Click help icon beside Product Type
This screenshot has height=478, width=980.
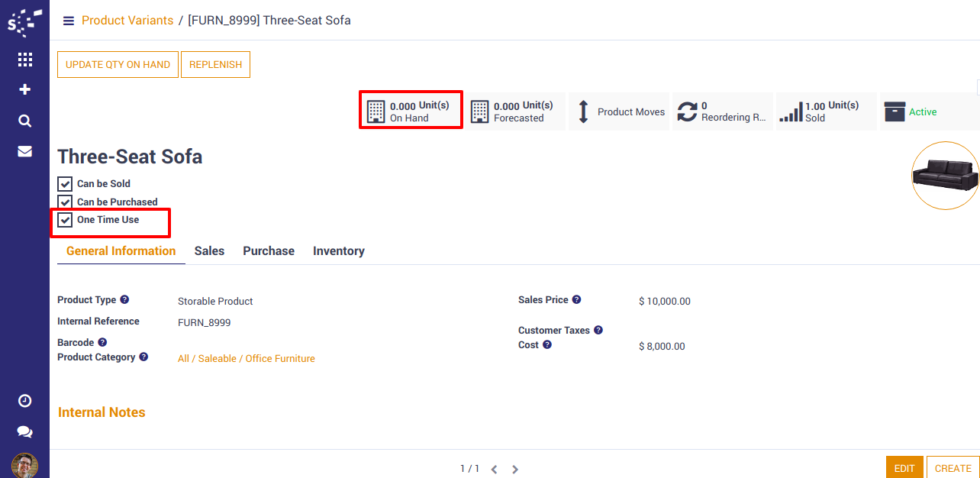(124, 300)
